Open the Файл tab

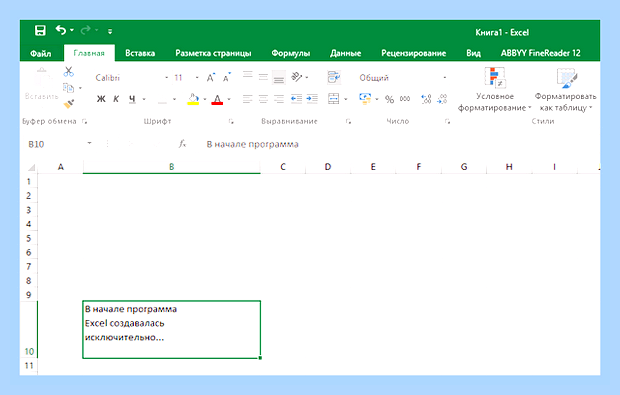point(41,53)
